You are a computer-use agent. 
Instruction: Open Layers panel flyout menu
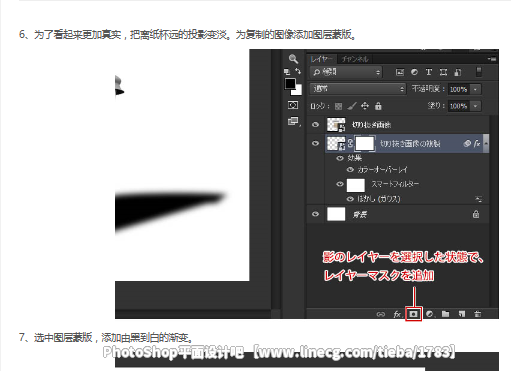click(492, 59)
